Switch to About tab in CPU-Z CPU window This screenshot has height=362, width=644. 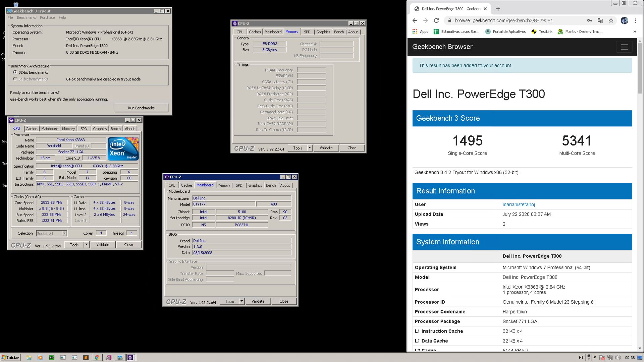tap(130, 129)
